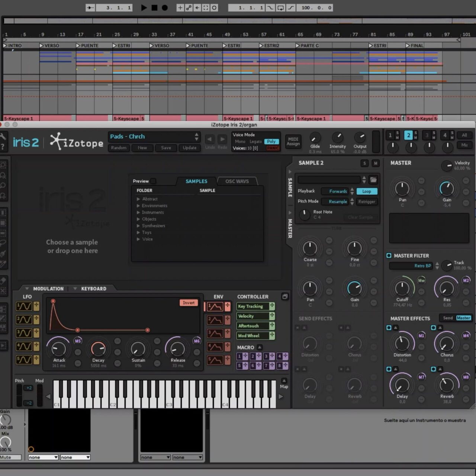Click the MIDI Assign icon in Iris 2
The width and height of the screenshot is (476, 476).
[x=293, y=142]
